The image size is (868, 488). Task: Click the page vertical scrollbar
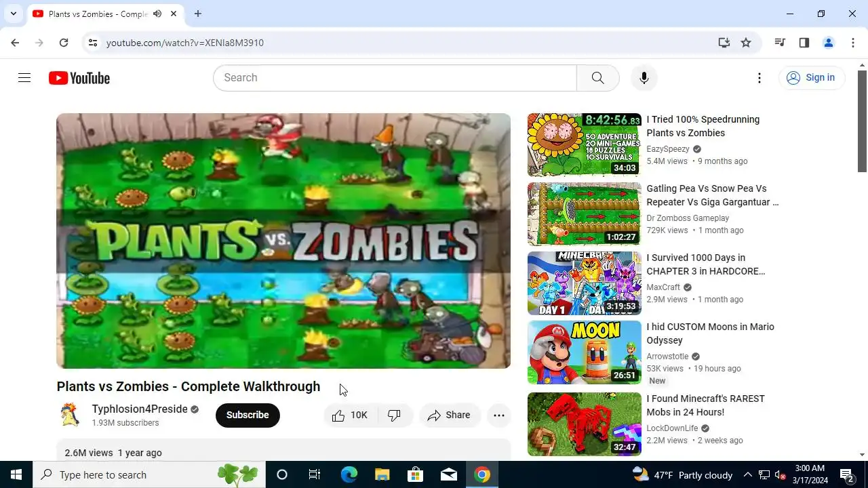click(862, 121)
